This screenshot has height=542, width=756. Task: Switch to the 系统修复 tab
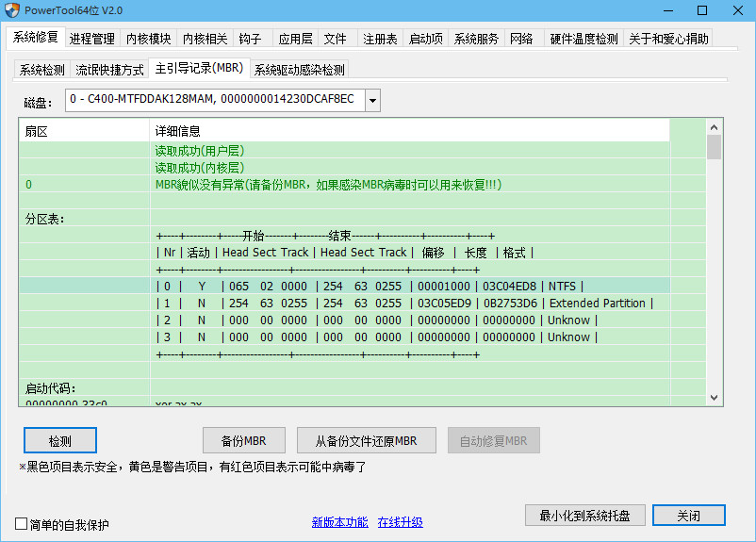35,37
